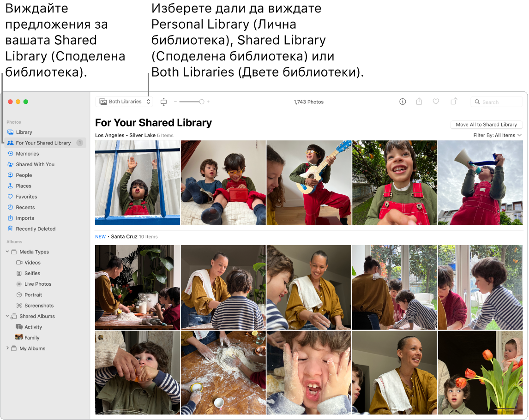Collapse the Shared Albums group
This screenshot has width=529, height=420.
pos(7,316)
